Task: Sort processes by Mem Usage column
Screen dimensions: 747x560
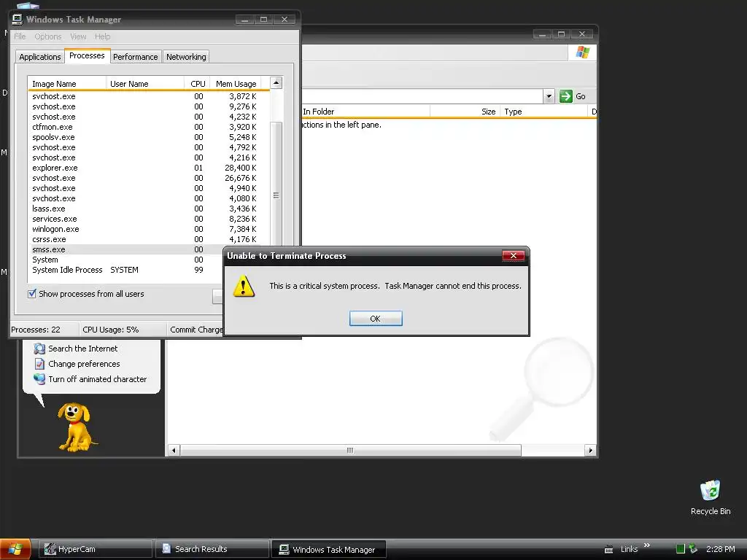Action: (236, 84)
